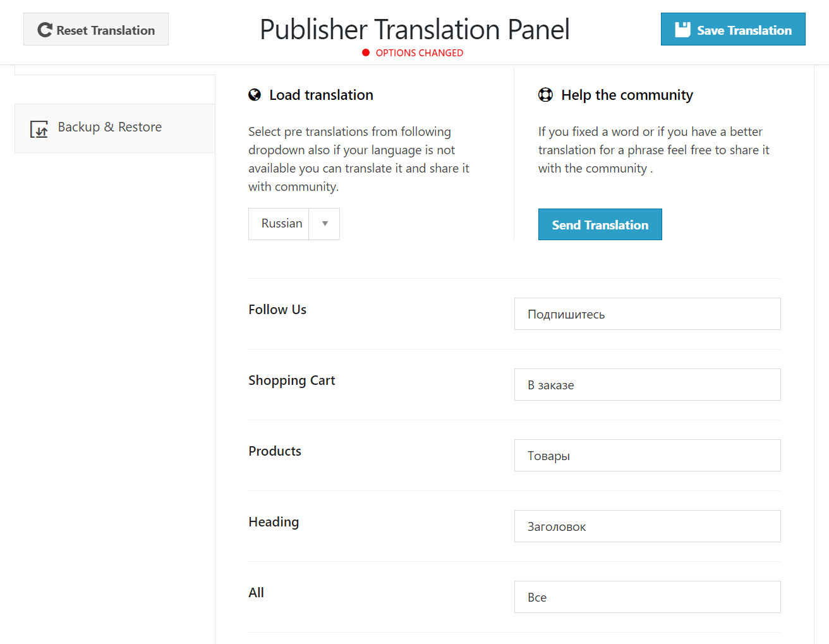The height and width of the screenshot is (644, 829).
Task: Click the Reset Translation button
Action: (x=96, y=30)
